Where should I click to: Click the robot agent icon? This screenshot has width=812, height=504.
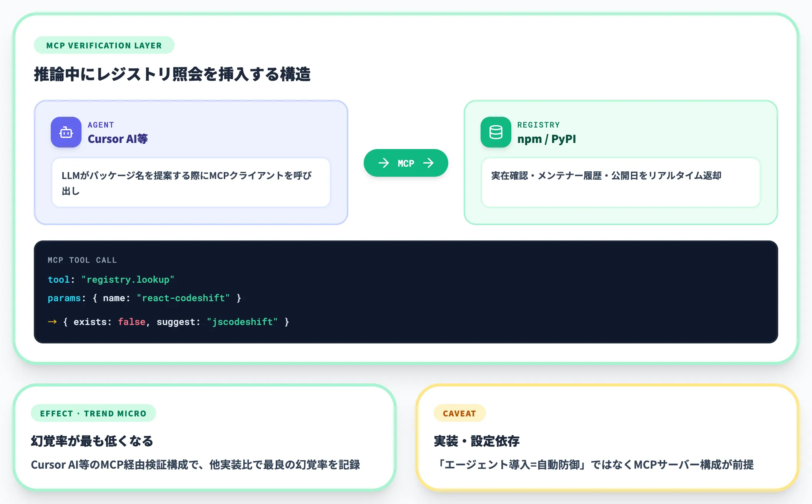point(66,132)
